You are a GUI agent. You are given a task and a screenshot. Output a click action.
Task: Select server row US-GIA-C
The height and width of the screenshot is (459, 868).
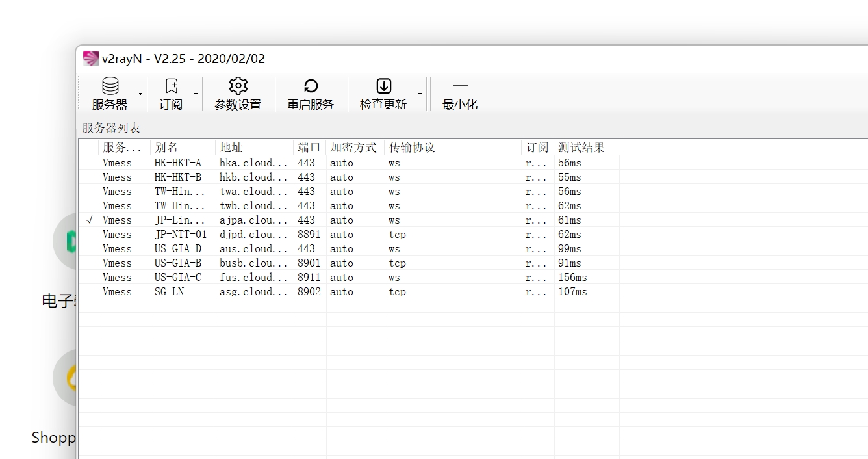(x=349, y=277)
